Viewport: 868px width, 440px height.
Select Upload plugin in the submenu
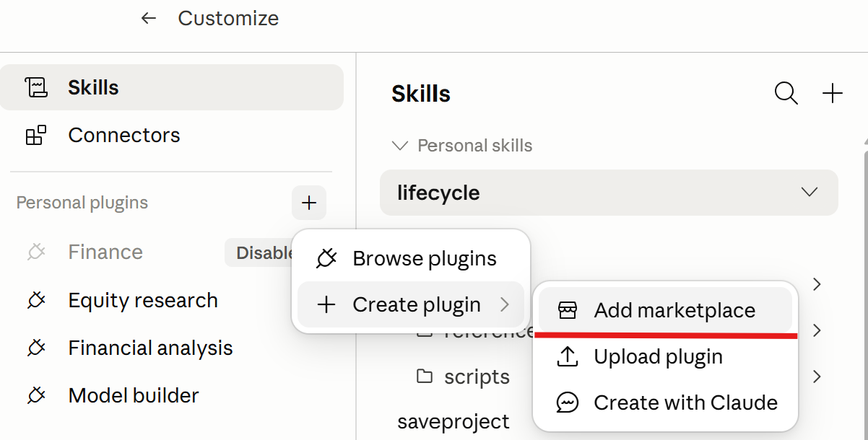(x=665, y=356)
